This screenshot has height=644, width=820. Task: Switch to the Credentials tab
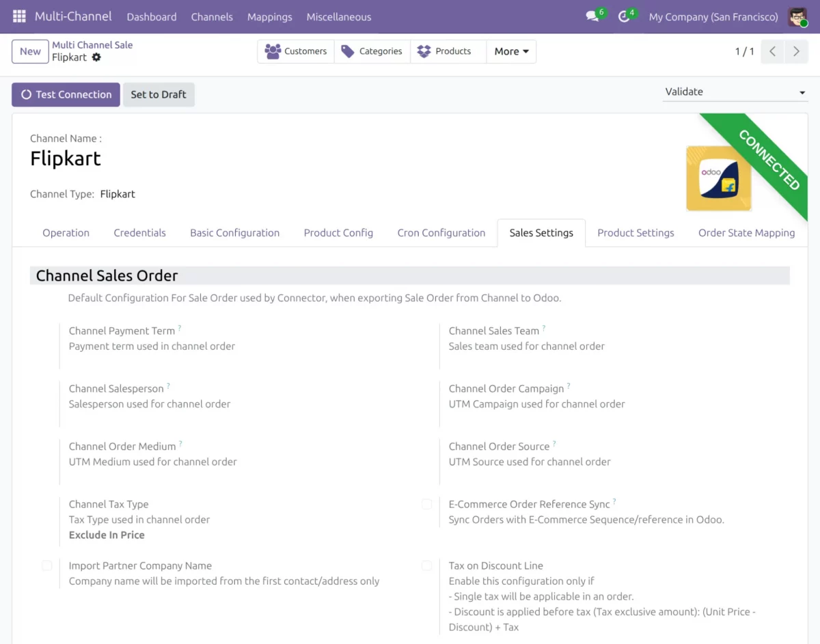[139, 233]
